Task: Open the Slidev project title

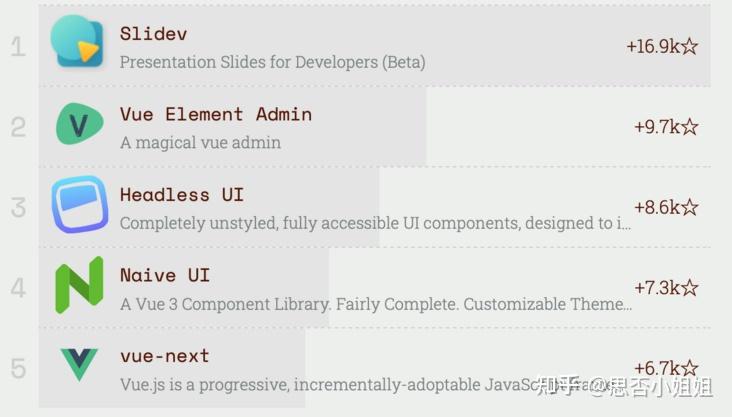Action: (154, 34)
